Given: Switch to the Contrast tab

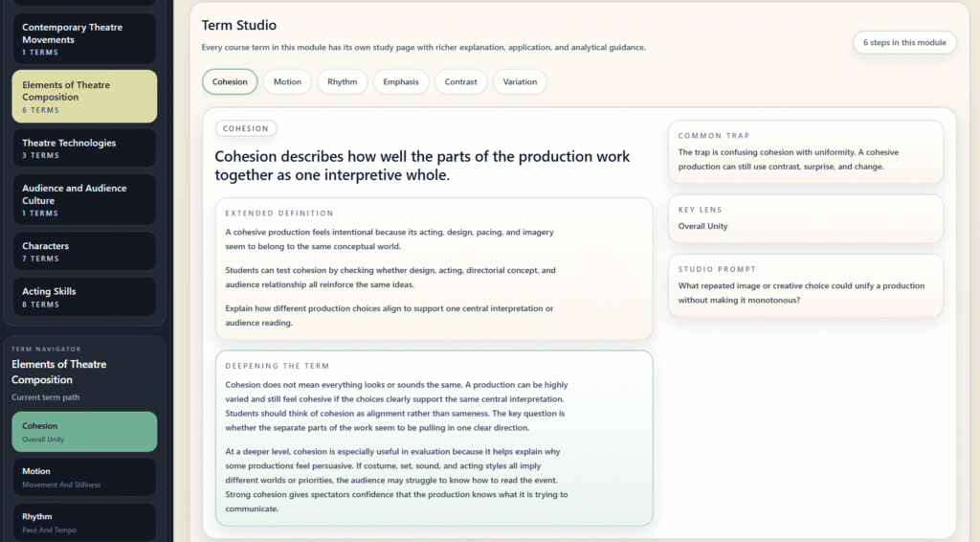Looking at the screenshot, I should (x=460, y=82).
